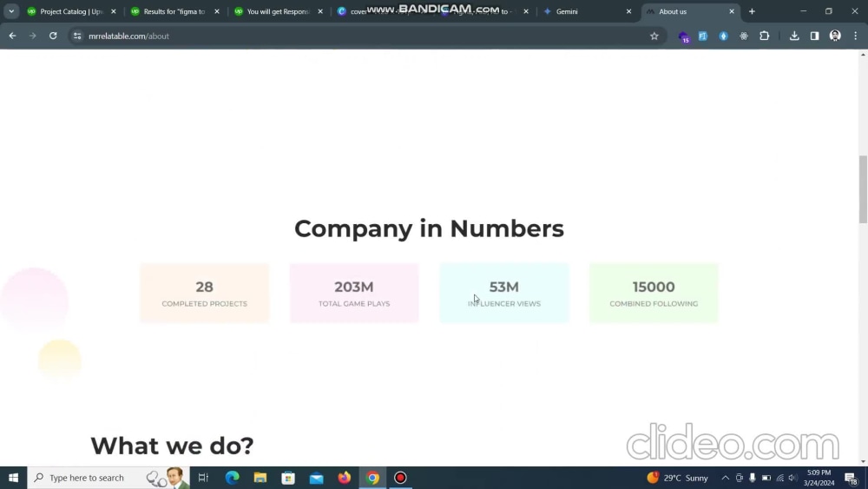This screenshot has height=489, width=868.
Task: Open the Windows Start menu
Action: point(13,478)
